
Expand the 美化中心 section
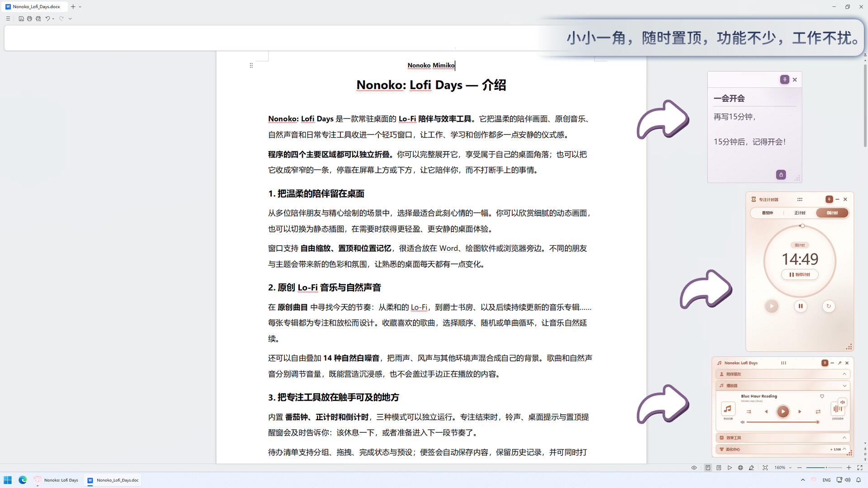[x=783, y=449]
